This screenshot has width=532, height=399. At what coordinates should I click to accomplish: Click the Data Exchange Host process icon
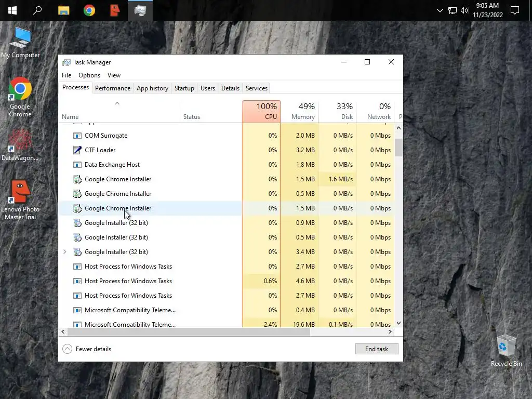coord(77,165)
